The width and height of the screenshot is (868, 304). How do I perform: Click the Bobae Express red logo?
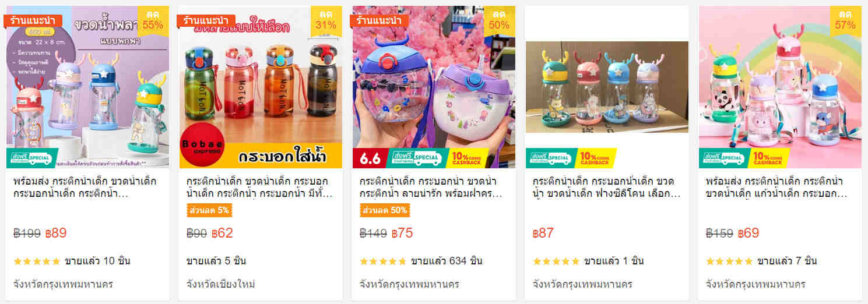click(201, 146)
